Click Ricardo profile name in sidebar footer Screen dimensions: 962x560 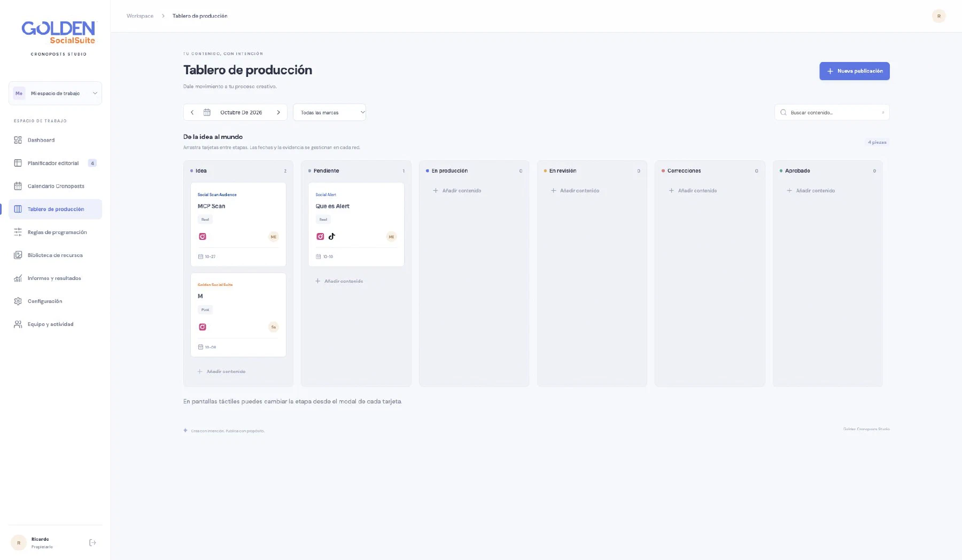click(40, 539)
